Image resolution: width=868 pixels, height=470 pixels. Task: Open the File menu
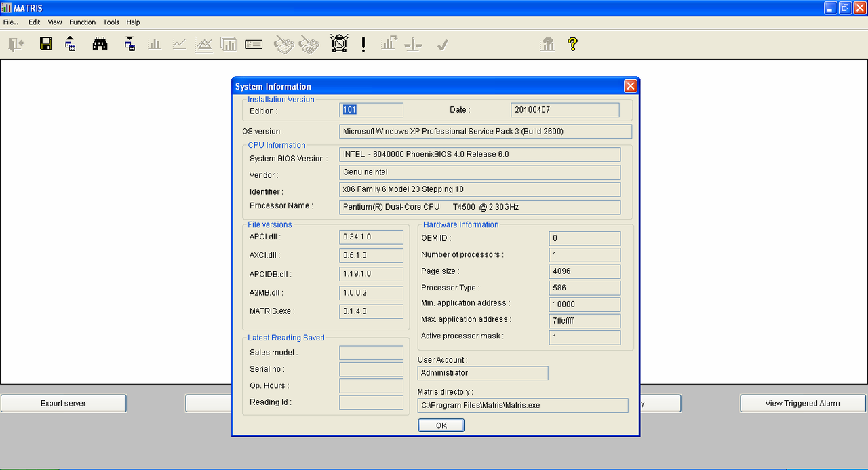click(12, 22)
